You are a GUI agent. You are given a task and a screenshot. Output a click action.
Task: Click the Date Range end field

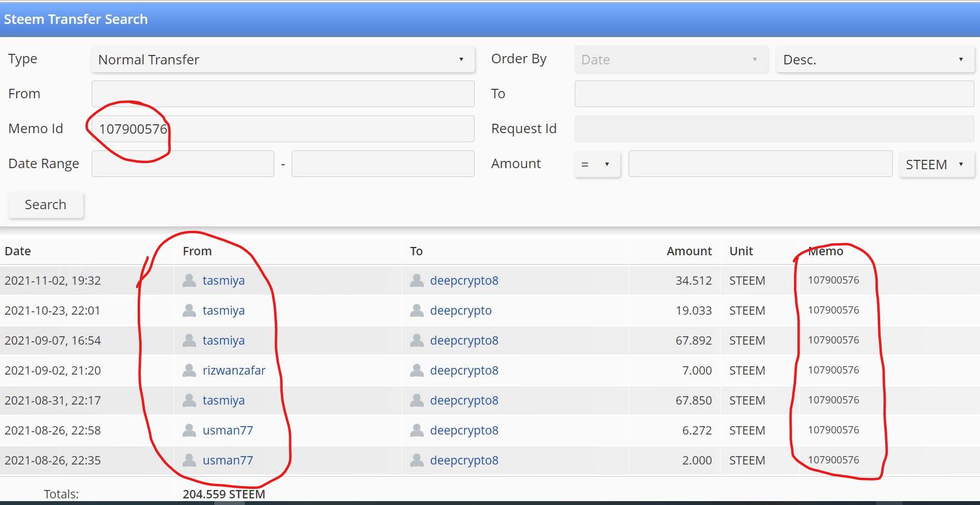click(x=383, y=164)
